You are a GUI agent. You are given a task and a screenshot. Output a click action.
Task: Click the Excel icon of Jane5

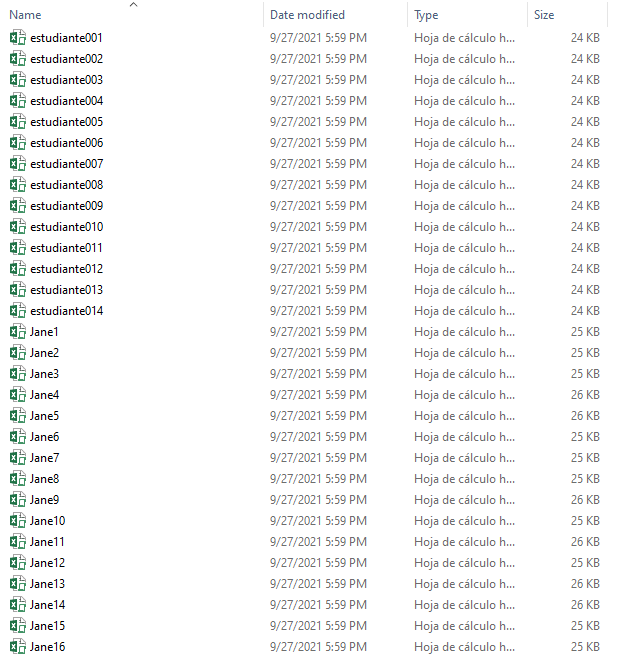coord(18,416)
